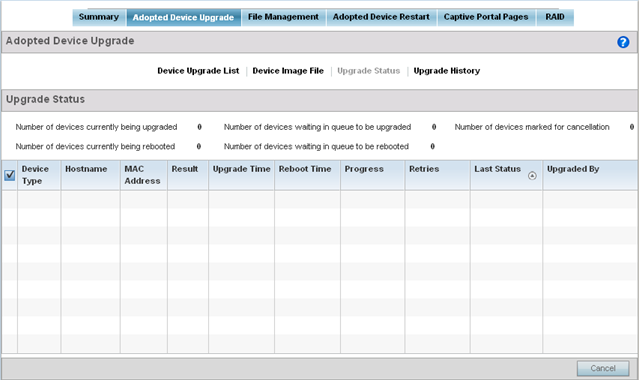The image size is (639, 380).
Task: Go to the Adopted Device Restart tab
Action: tap(381, 17)
